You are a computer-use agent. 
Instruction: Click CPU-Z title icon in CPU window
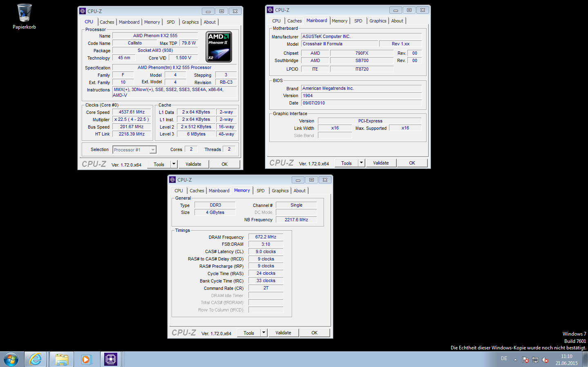coord(83,11)
